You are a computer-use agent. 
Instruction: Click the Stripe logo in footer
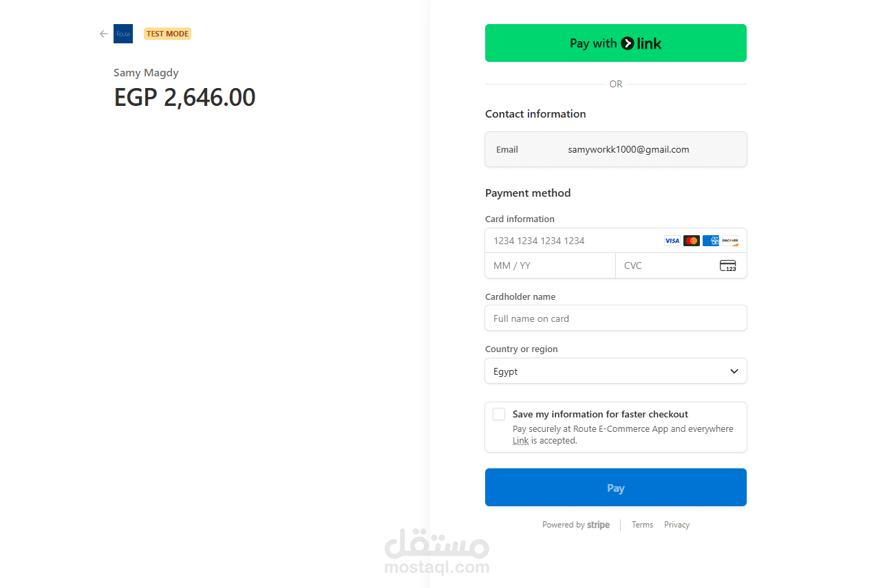(x=598, y=525)
